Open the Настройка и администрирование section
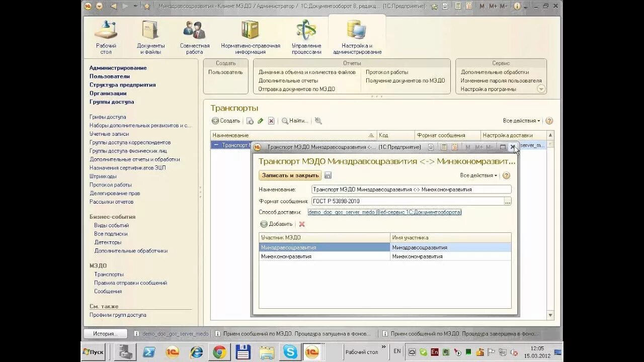The height and width of the screenshot is (362, 644). coord(357,37)
